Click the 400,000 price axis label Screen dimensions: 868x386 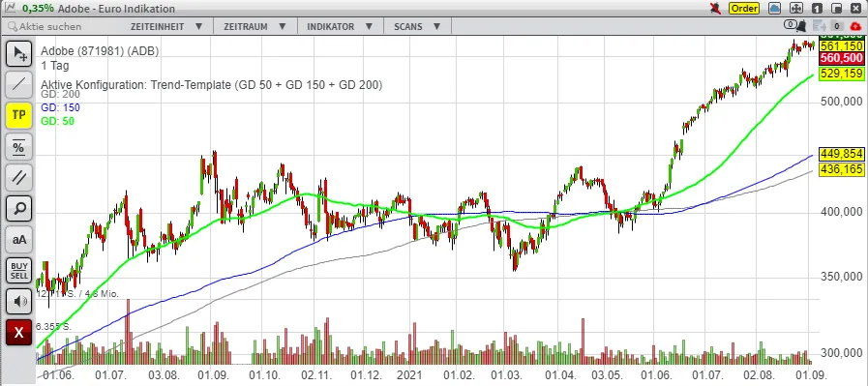pyautogui.click(x=843, y=212)
